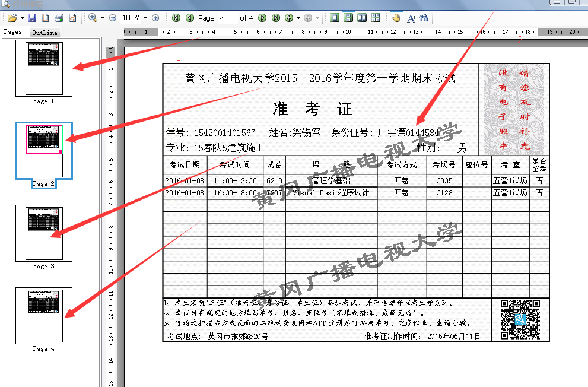Click the QR code on the admission ticket
Viewport: 588px width, 387px height.
(520, 319)
